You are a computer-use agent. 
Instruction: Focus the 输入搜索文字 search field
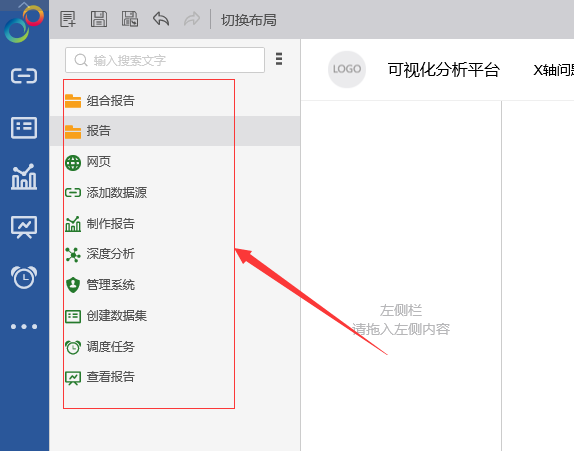pyautogui.click(x=165, y=60)
